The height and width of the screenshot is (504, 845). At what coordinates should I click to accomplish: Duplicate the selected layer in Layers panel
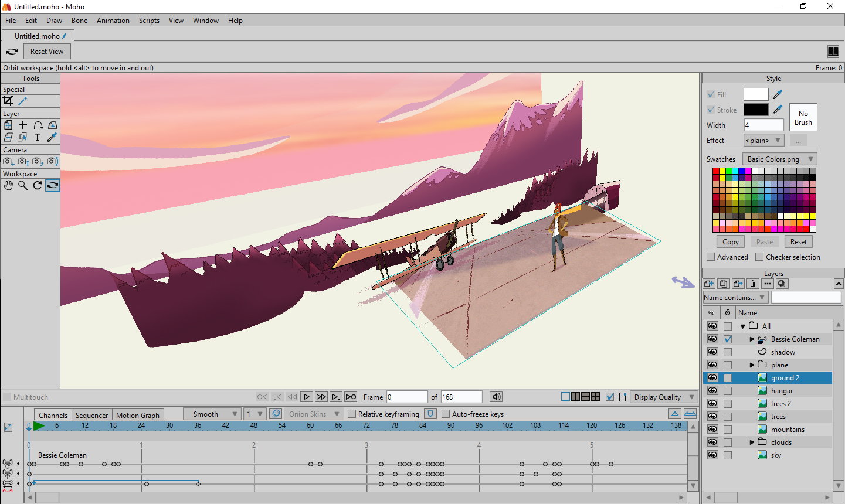click(x=723, y=284)
